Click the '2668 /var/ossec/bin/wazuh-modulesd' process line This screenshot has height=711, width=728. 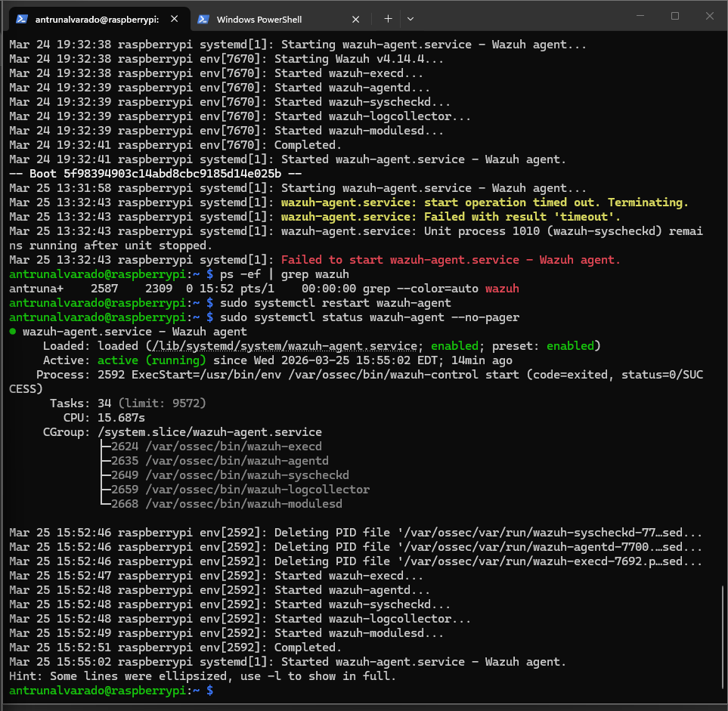[x=227, y=504]
